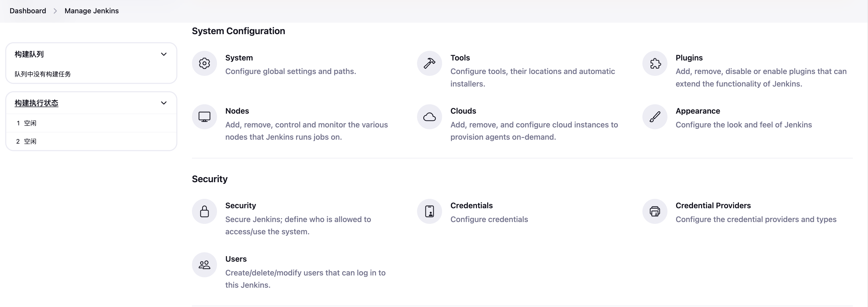Select executor row 1 空闲
Screen dimensions: 868x307
coord(91,123)
